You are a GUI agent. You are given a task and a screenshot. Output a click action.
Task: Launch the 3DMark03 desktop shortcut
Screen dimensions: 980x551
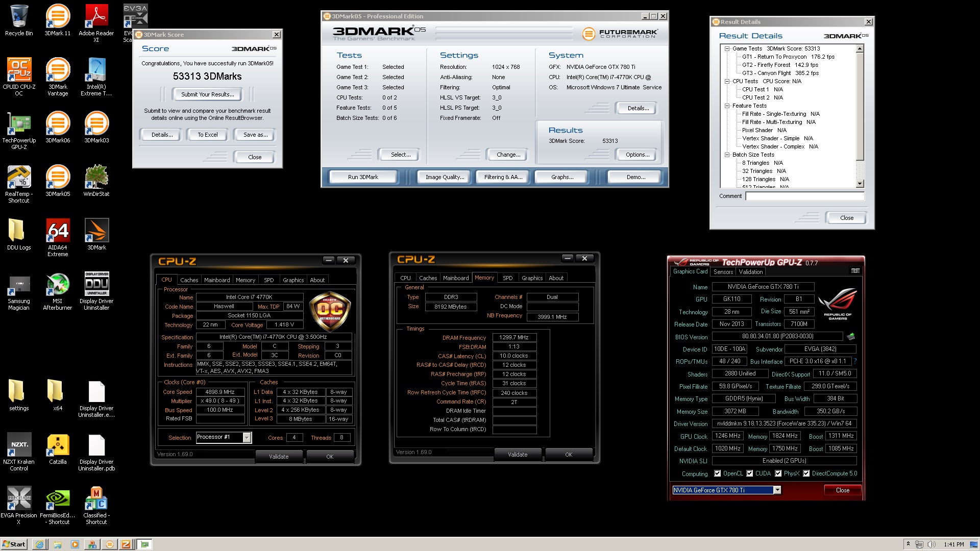tap(96, 128)
